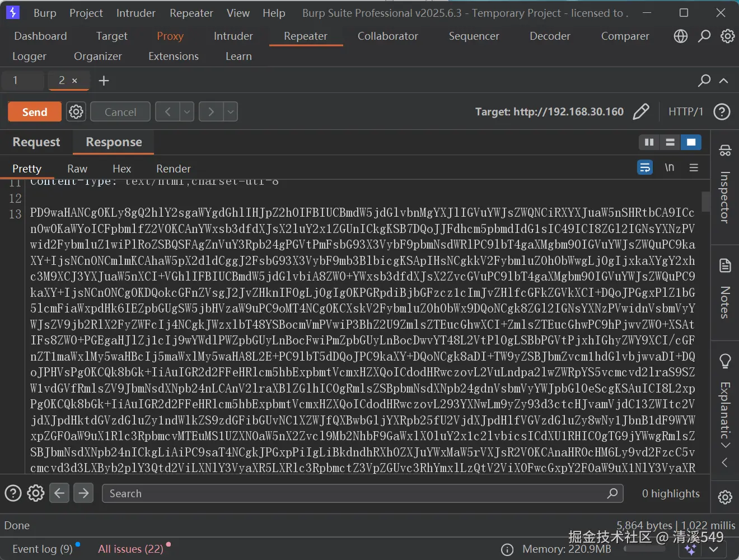
Task: Switch protocol via HTTP/1 button
Action: tap(685, 111)
